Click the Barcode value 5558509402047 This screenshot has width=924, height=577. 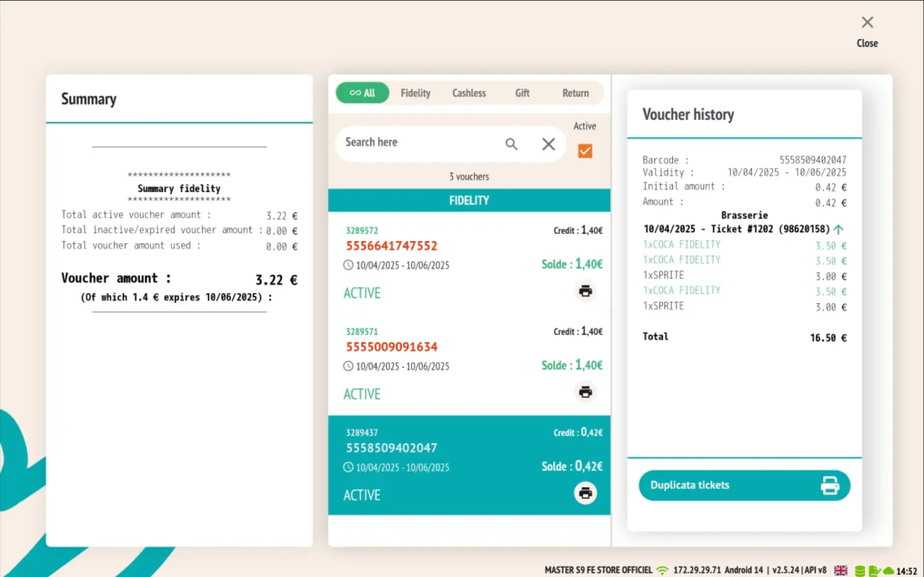pos(813,160)
